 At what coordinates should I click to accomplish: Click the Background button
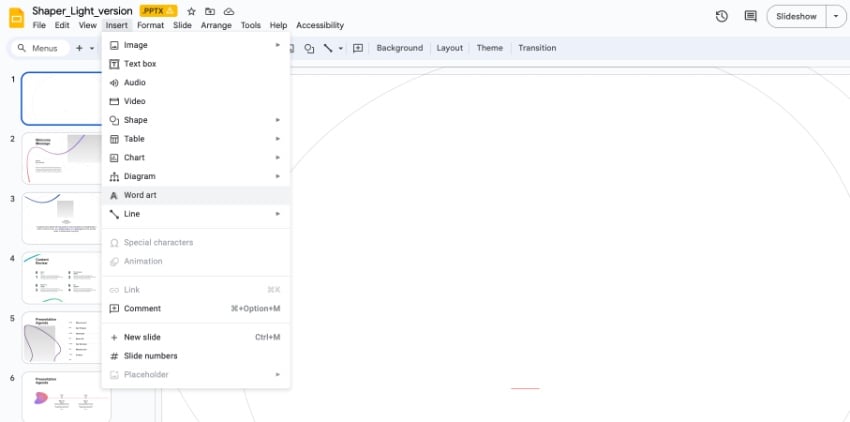point(399,48)
